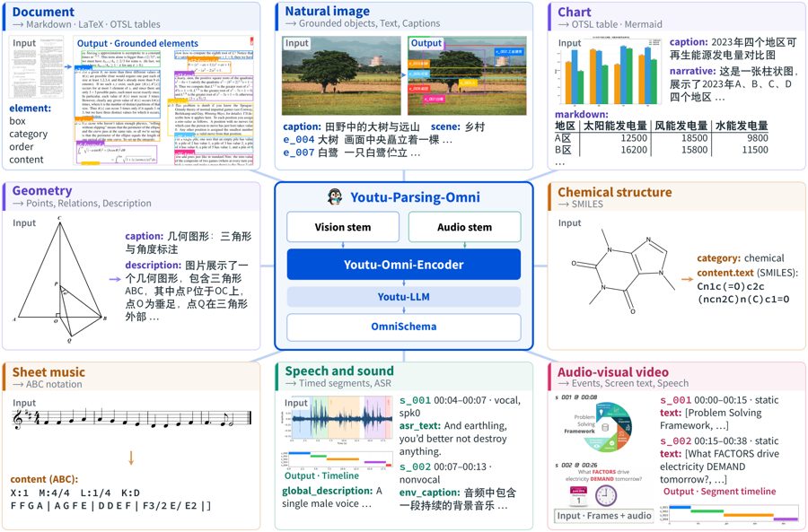
Task: Click the OmniSchema box
Action: (x=403, y=327)
